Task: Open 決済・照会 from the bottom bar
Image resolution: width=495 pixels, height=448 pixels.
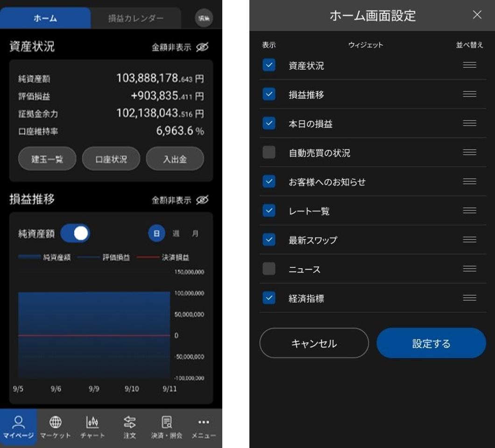Action: (166, 427)
